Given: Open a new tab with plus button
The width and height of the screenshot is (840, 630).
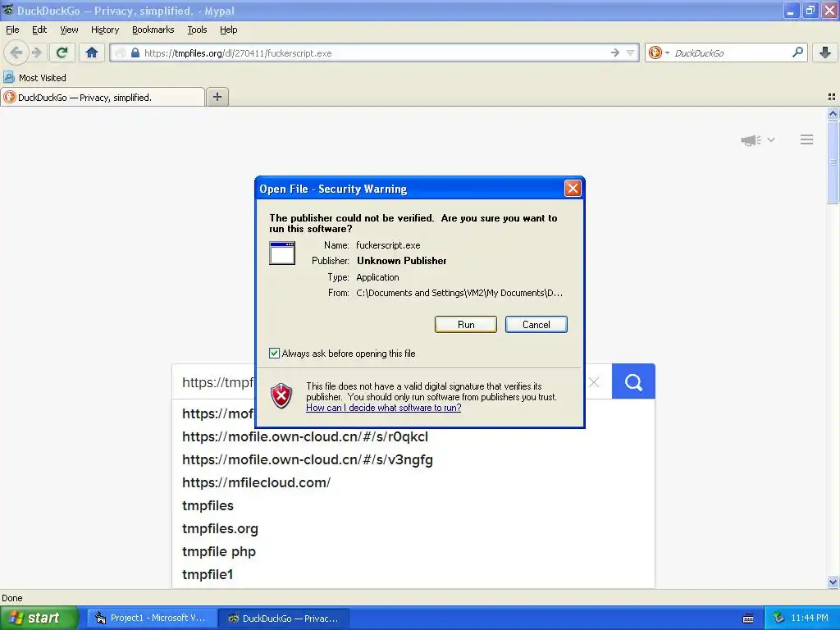Looking at the screenshot, I should click(217, 97).
